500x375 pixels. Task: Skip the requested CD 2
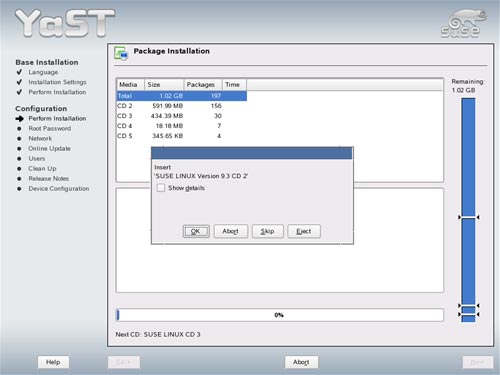click(x=267, y=231)
